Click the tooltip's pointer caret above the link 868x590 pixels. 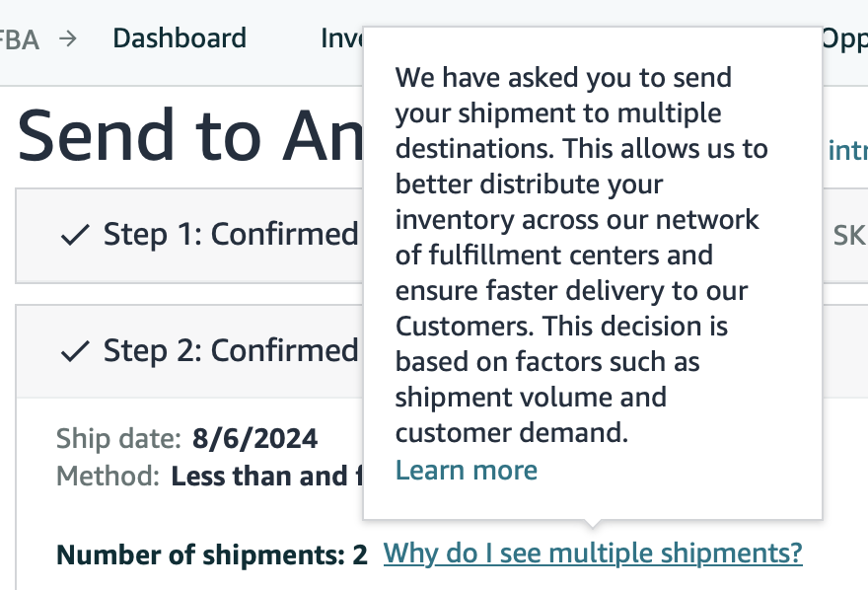592,524
